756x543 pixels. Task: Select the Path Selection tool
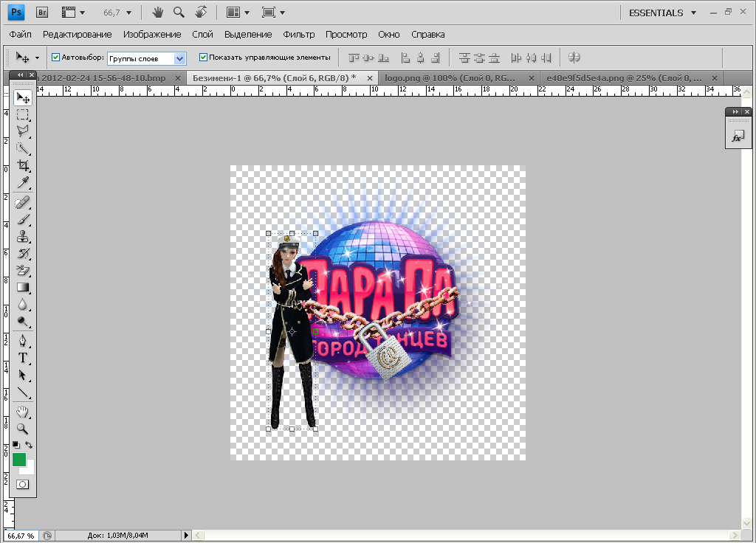point(23,376)
